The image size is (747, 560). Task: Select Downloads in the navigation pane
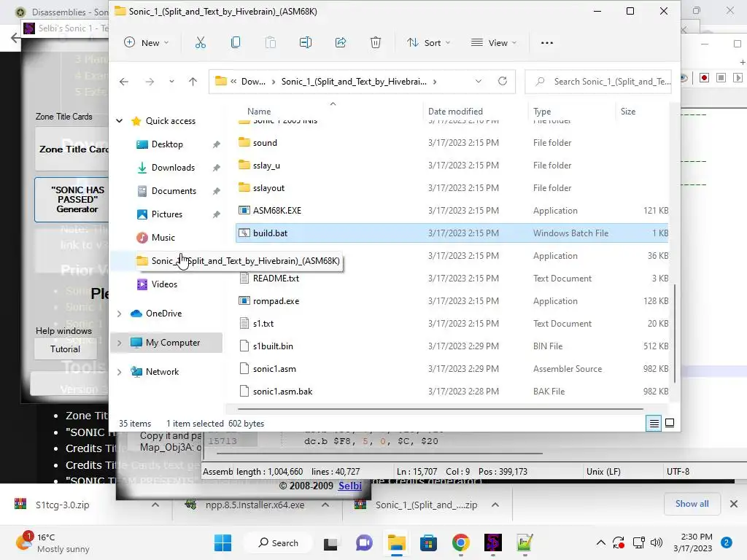(x=173, y=168)
